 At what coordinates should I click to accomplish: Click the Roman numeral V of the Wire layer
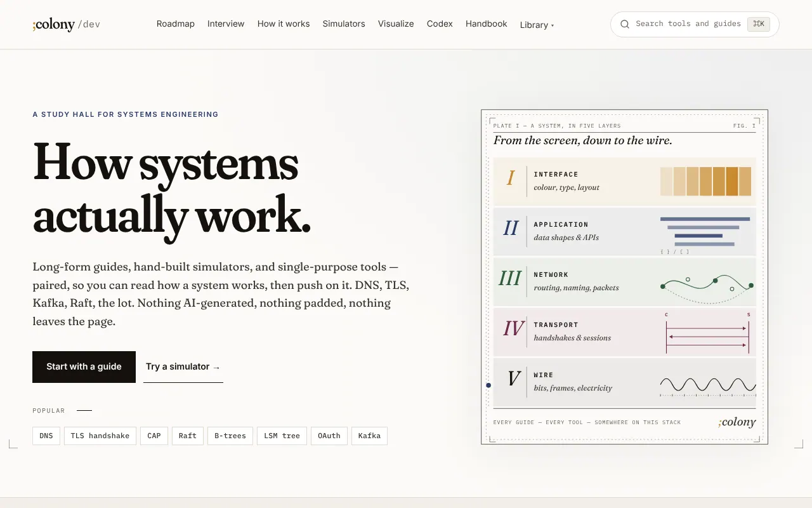514,378
